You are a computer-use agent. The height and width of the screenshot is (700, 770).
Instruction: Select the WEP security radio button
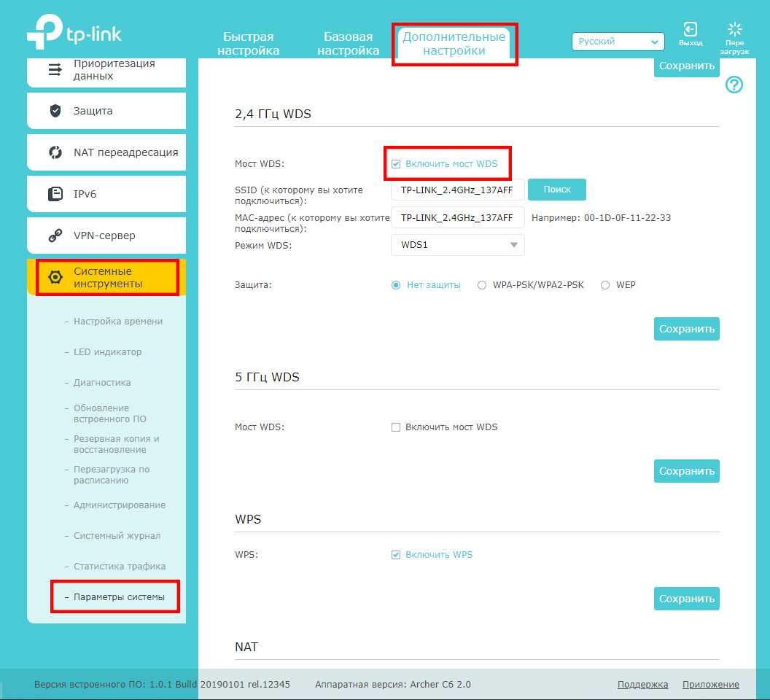[x=605, y=286]
